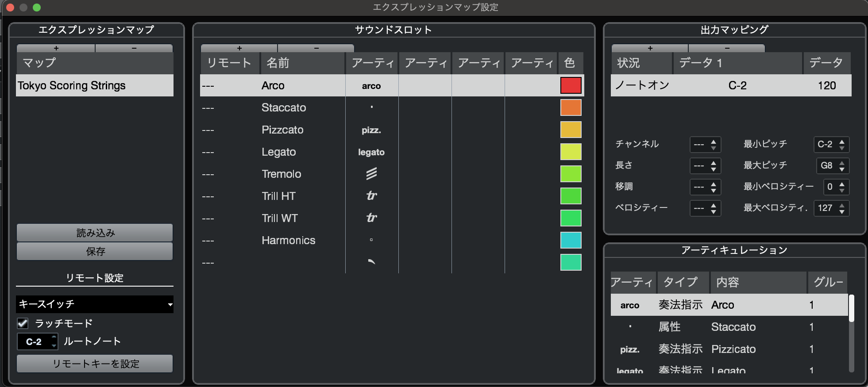
Task: Click the チャンネル value stepper
Action: point(705,145)
